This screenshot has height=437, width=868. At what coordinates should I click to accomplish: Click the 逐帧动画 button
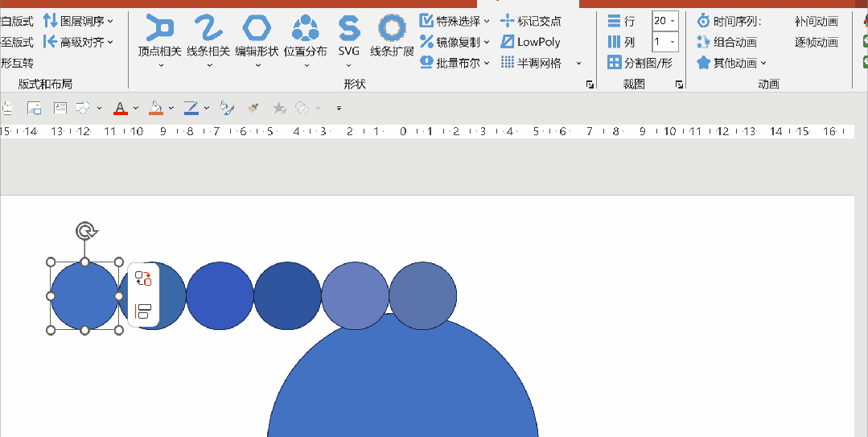point(816,42)
